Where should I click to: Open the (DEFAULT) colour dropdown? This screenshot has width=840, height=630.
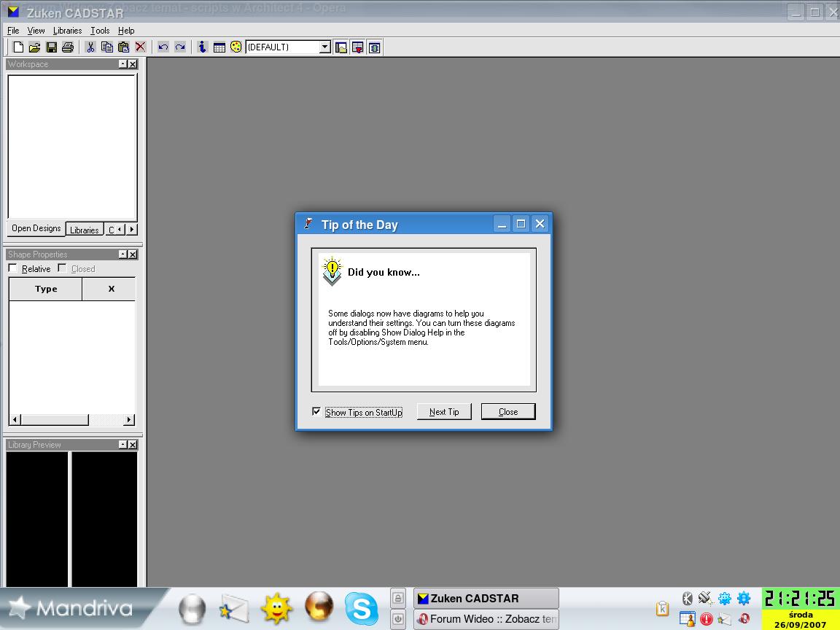pos(325,47)
